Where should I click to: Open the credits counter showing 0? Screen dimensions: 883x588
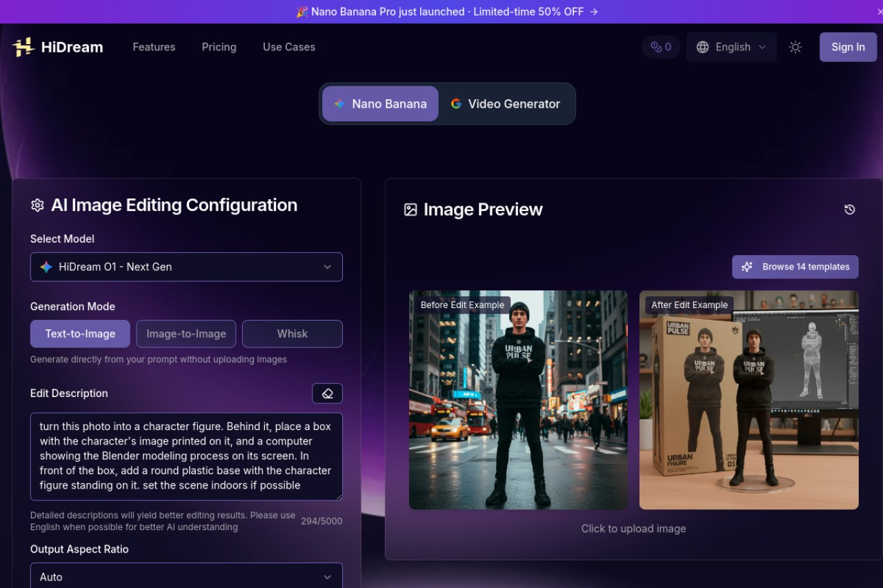click(661, 47)
